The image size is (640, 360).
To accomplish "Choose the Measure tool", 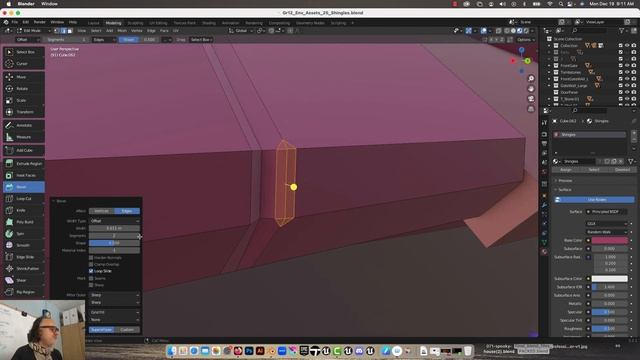I will point(24,137).
